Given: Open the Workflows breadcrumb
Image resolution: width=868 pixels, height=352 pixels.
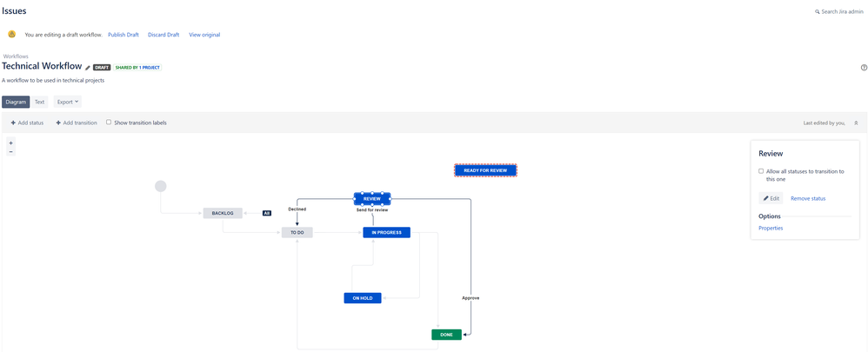Looking at the screenshot, I should pyautogui.click(x=16, y=56).
